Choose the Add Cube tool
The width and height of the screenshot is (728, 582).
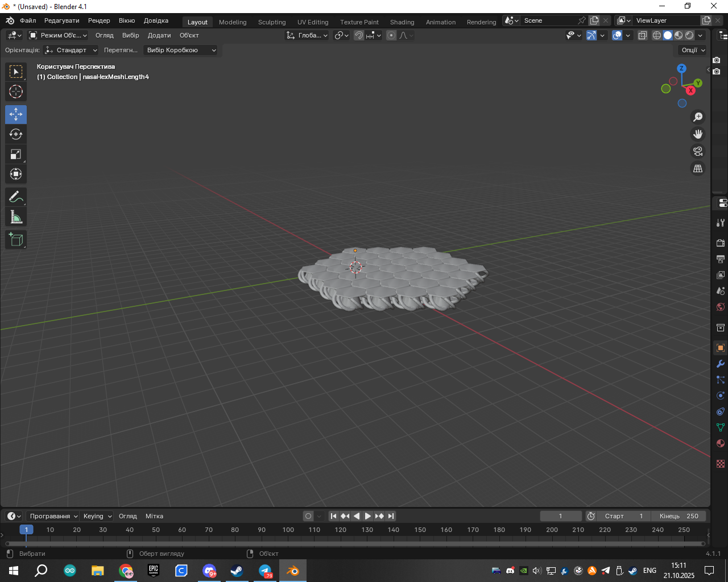point(16,240)
